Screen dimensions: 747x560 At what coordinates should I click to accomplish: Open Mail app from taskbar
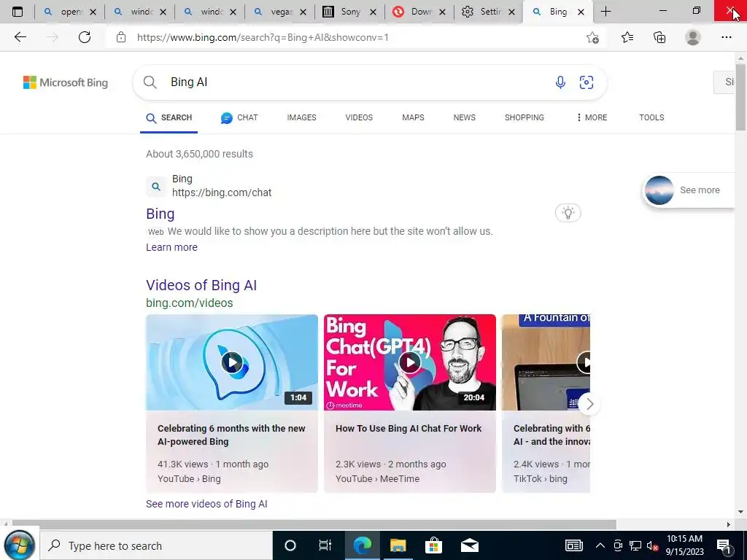point(469,545)
